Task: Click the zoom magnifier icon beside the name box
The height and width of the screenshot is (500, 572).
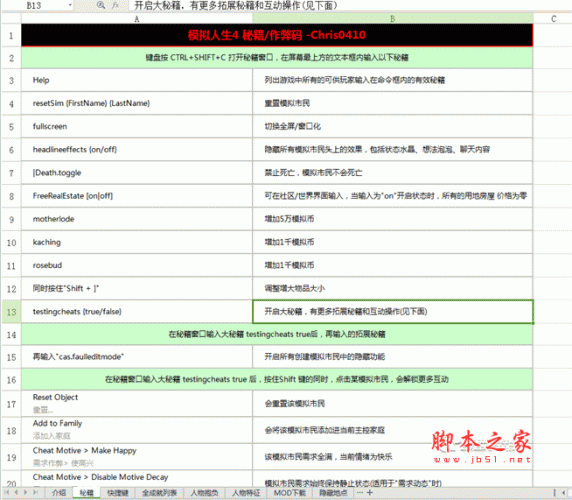Action: click(101, 5)
